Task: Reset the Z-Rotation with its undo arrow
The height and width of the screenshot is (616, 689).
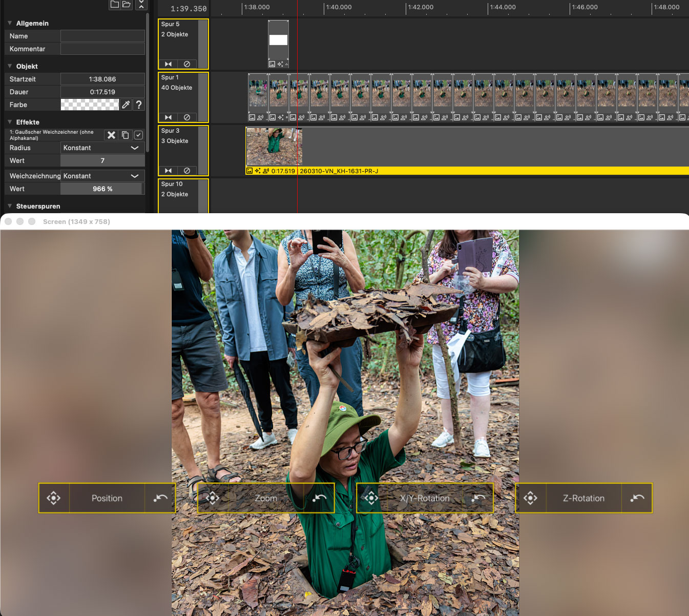Action: coord(637,498)
